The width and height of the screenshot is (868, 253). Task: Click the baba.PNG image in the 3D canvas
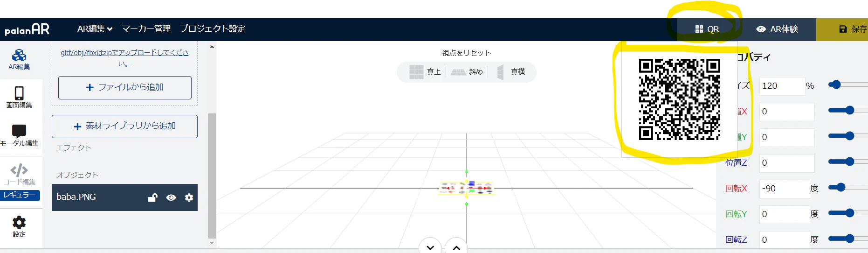(466, 188)
